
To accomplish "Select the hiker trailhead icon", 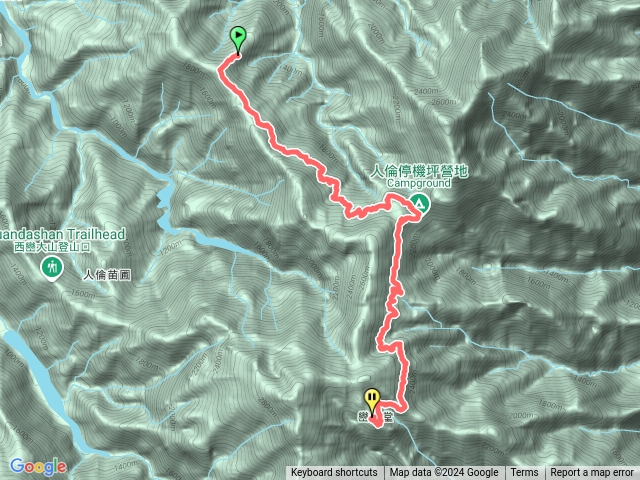I will click(52, 268).
